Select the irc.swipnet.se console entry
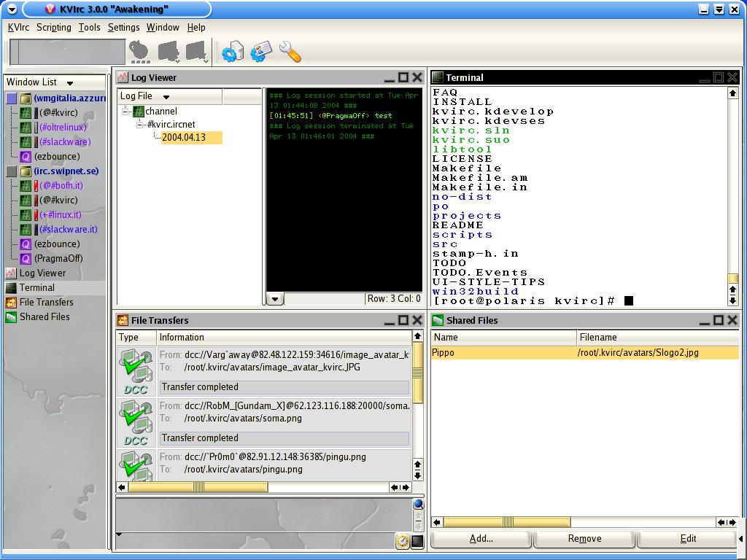Viewport: 747px width, 560px height. coord(66,171)
